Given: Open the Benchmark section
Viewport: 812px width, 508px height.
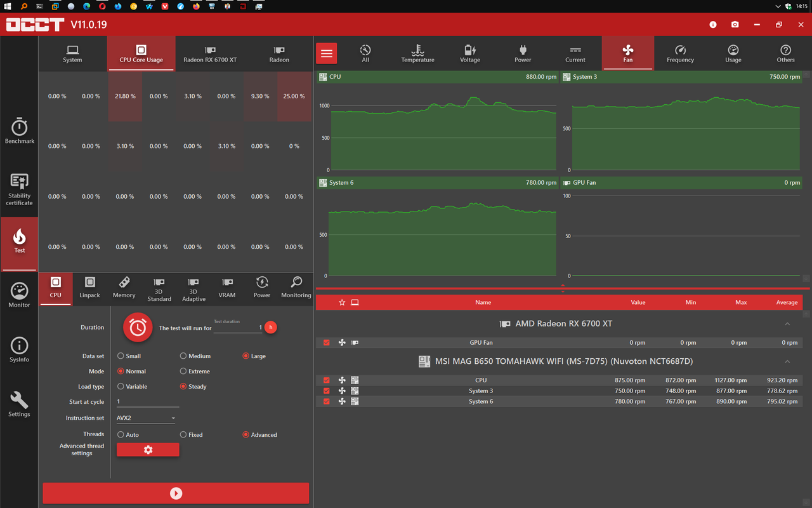Looking at the screenshot, I should (19, 131).
